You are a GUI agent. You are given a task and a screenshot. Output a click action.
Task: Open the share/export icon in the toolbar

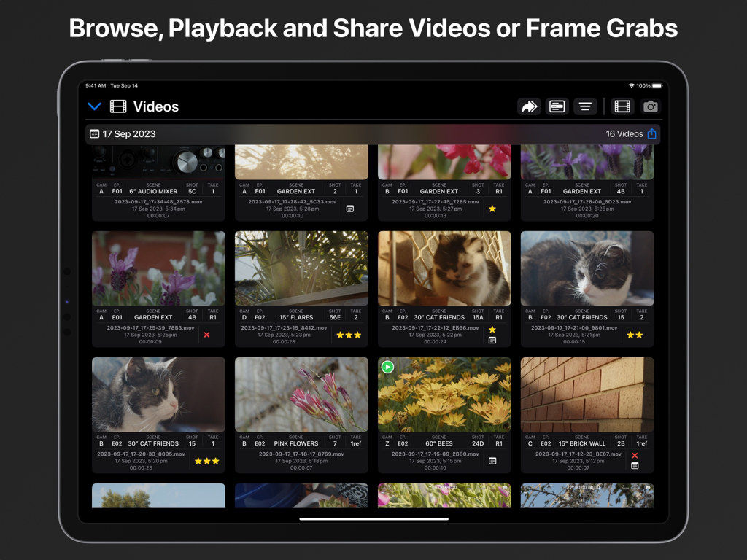530,106
